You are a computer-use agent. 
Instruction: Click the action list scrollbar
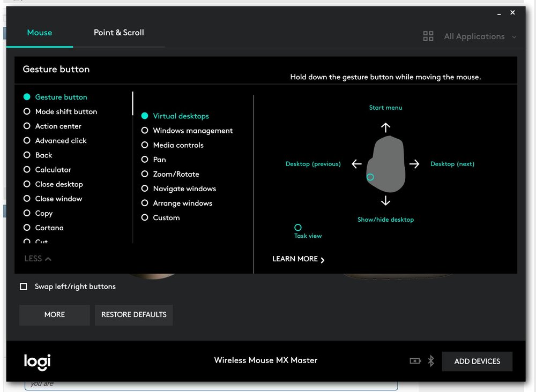click(132, 103)
